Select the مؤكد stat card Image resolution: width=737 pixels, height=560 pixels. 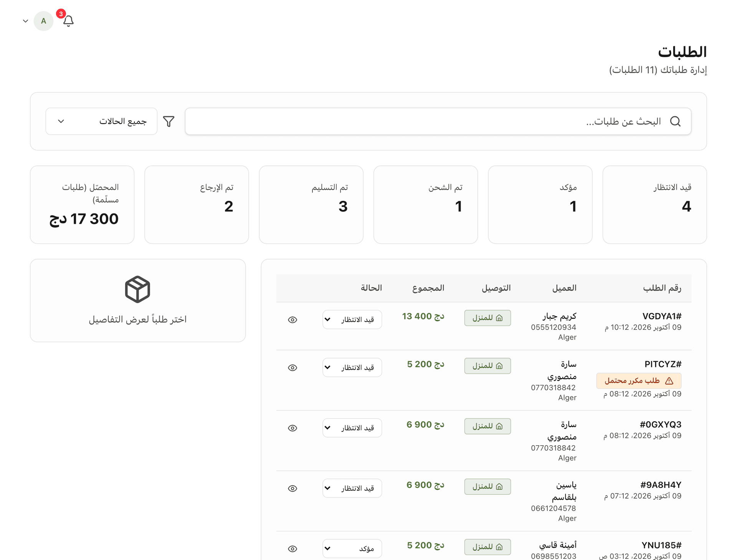pyautogui.click(x=540, y=205)
